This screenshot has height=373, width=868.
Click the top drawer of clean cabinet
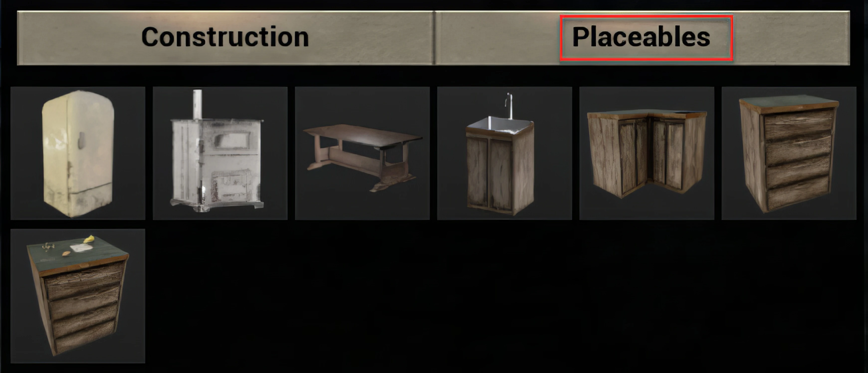click(798, 122)
